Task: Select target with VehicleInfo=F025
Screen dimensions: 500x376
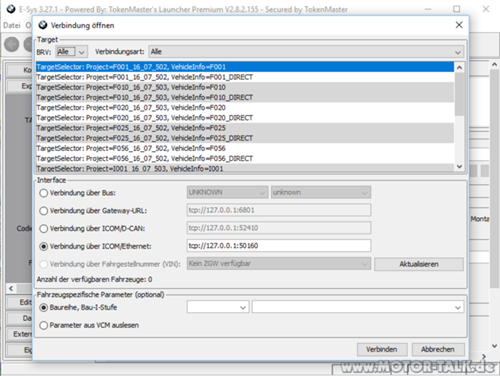Action: (245, 128)
